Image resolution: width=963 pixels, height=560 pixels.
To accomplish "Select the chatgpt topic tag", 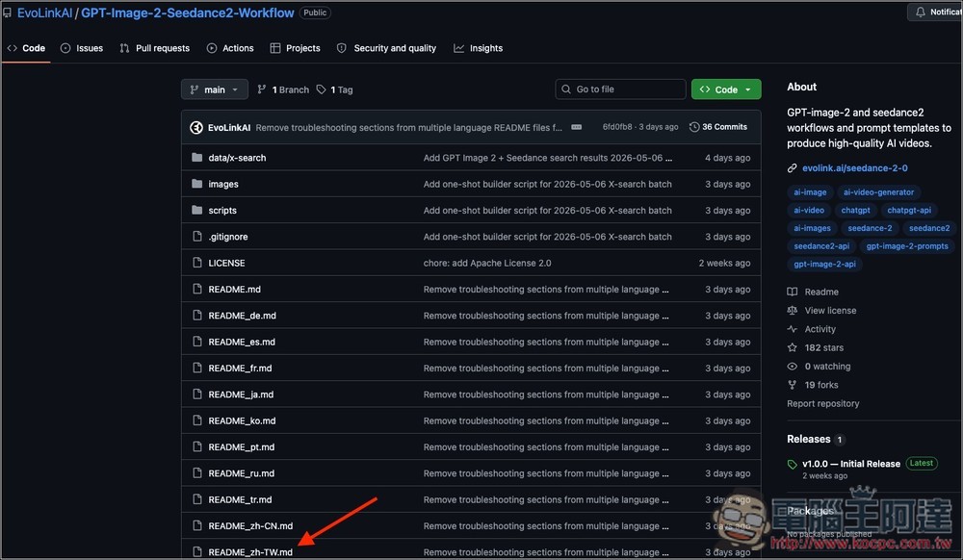I will tap(855, 211).
